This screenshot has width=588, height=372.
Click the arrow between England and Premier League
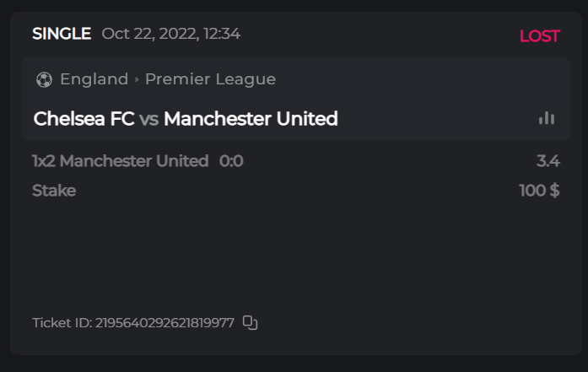click(x=137, y=80)
